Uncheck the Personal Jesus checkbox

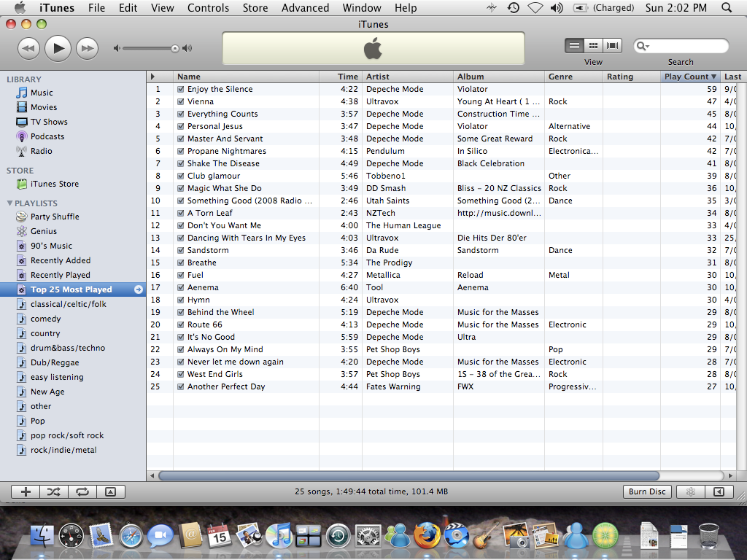click(181, 126)
